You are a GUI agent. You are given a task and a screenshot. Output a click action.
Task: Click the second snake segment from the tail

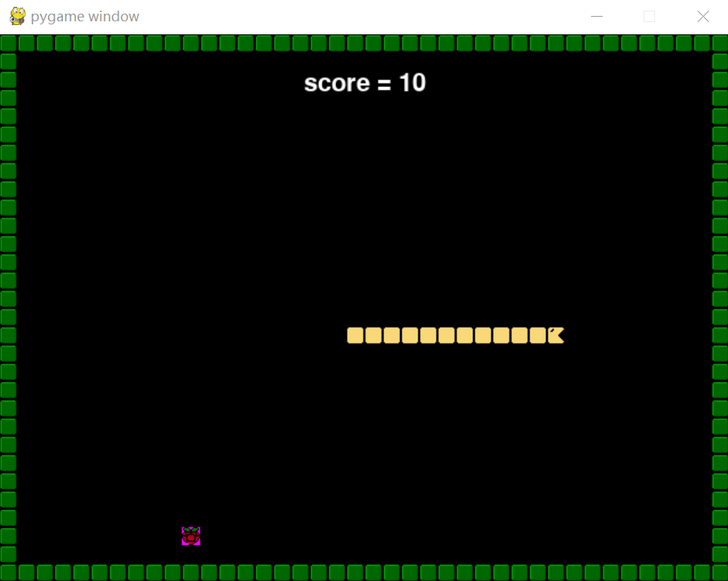click(374, 335)
